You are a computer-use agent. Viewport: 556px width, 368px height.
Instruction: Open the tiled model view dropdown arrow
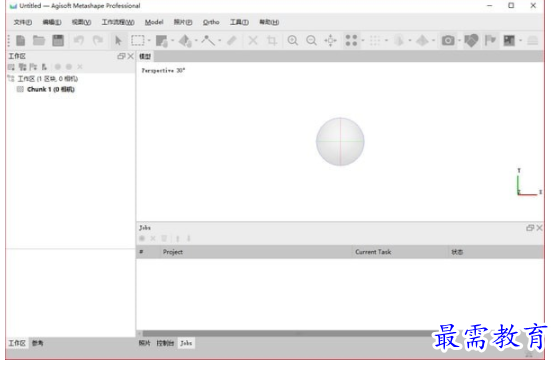tap(433, 40)
